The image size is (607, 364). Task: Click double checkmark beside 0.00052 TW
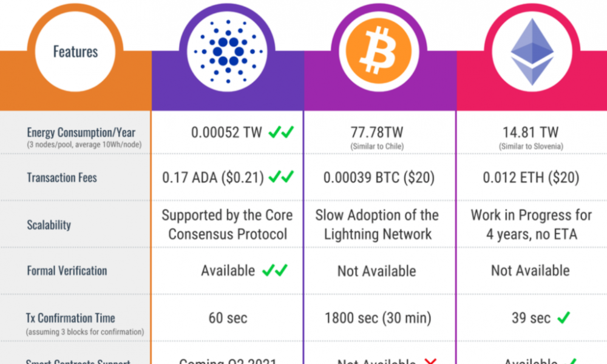pyautogui.click(x=282, y=132)
